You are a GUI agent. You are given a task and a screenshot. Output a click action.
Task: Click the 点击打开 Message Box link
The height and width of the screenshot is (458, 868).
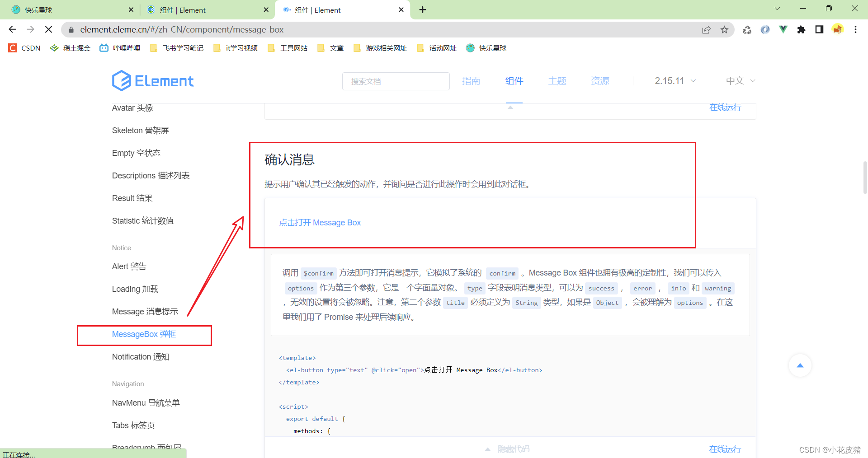coord(320,223)
